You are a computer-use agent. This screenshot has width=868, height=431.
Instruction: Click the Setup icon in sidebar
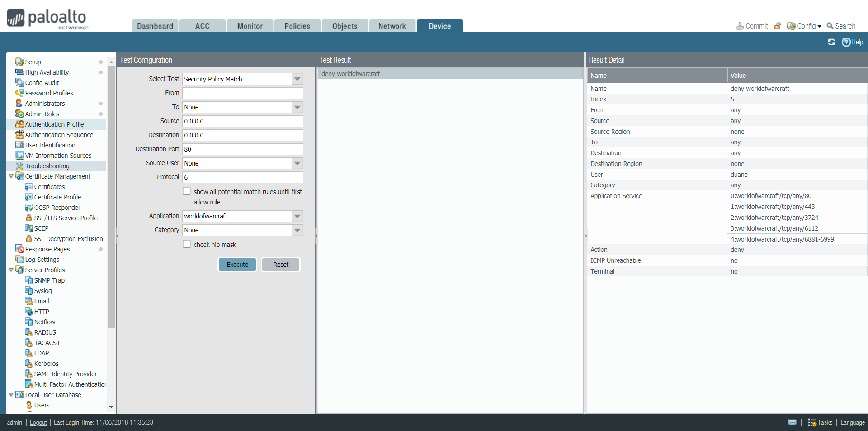(19, 62)
